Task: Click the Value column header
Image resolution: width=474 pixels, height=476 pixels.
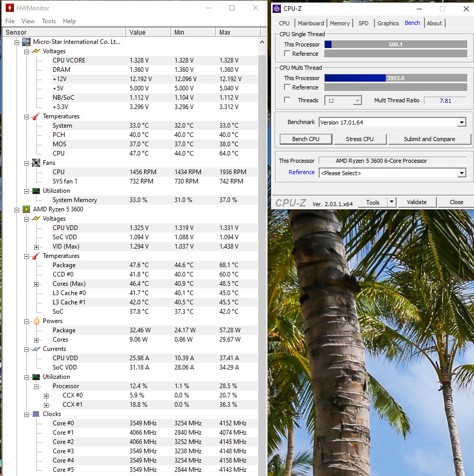Action: click(148, 32)
